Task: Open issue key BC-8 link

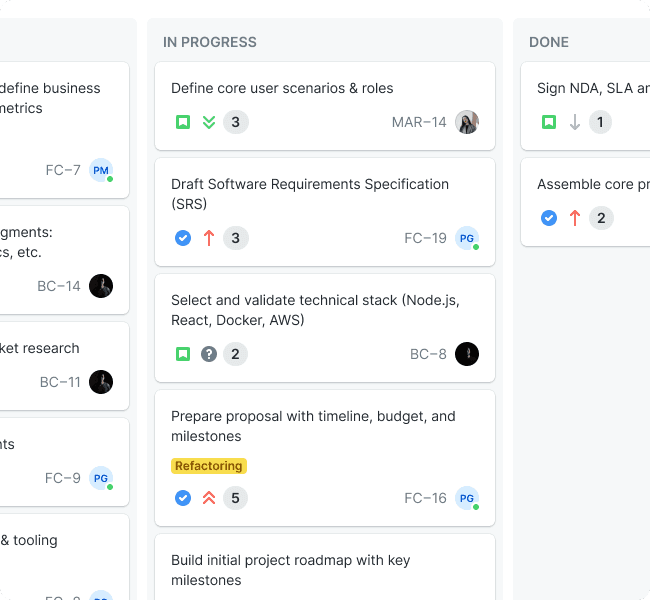Action: (x=428, y=354)
